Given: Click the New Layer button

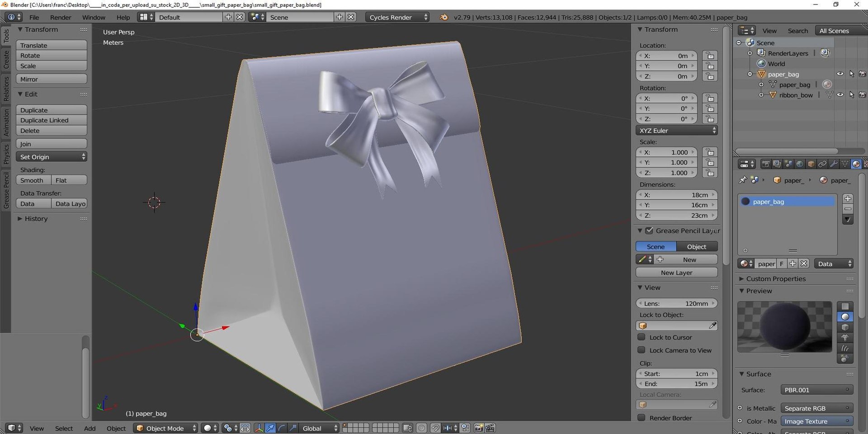Looking at the screenshot, I should coord(676,273).
